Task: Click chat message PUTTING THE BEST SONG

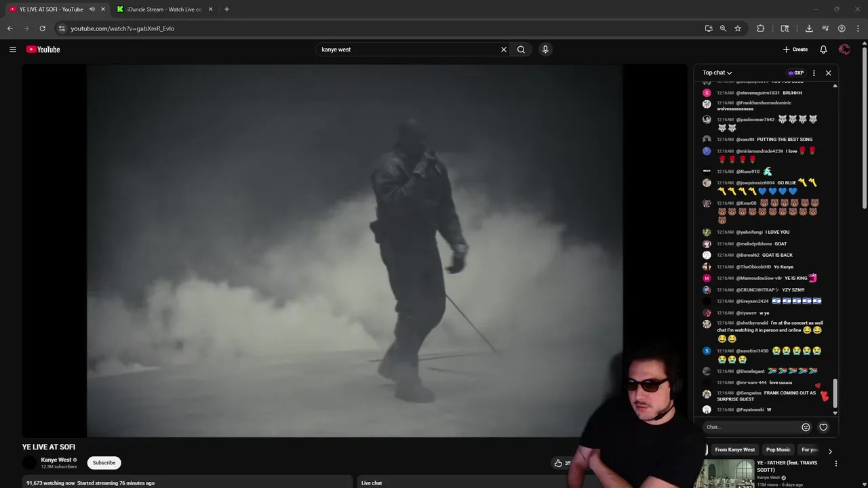Action: coord(785,140)
